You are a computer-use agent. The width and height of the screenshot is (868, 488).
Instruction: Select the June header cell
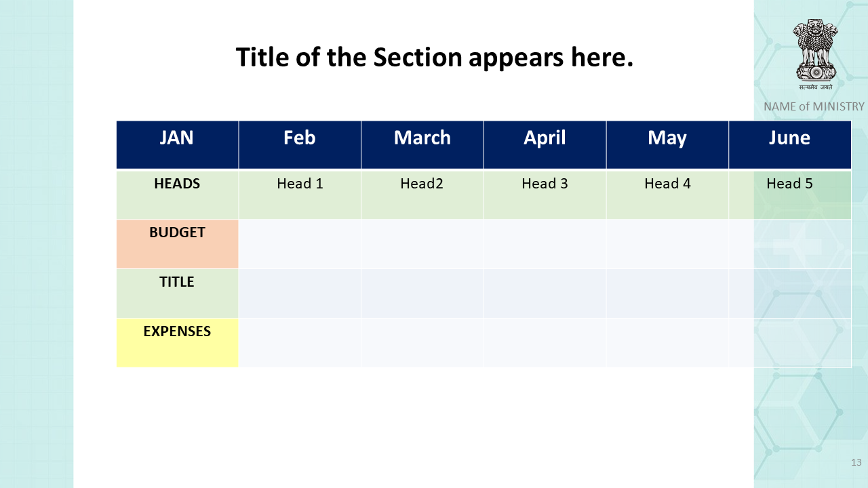pos(790,144)
